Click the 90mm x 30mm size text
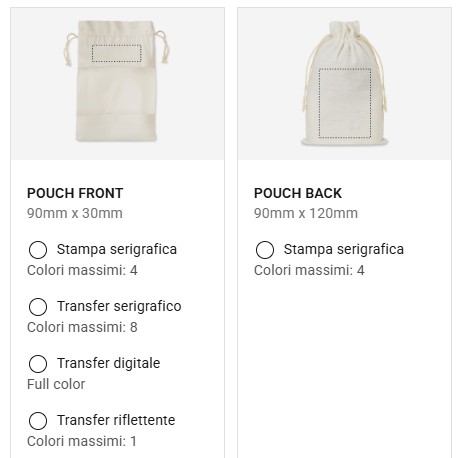Screen dimensions: 460x458 75,213
